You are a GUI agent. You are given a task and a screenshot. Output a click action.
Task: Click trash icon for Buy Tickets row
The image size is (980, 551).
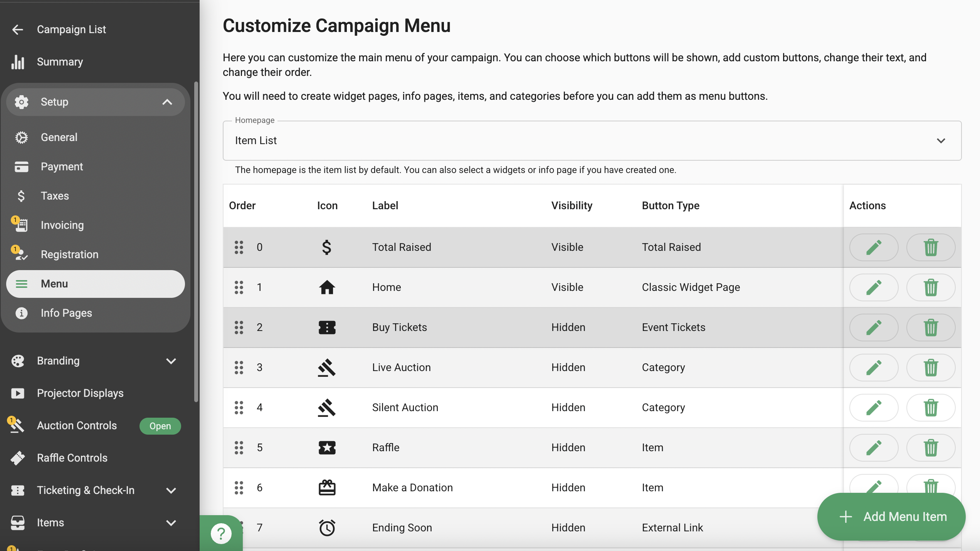click(931, 328)
